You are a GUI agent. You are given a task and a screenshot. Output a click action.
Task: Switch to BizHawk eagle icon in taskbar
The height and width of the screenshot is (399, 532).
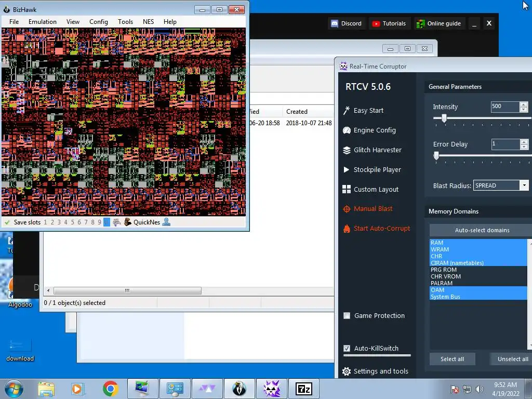point(239,389)
